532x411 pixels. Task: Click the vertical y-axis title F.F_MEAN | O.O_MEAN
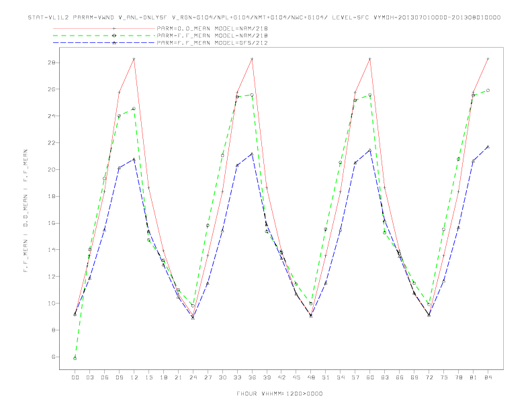(x=26, y=211)
